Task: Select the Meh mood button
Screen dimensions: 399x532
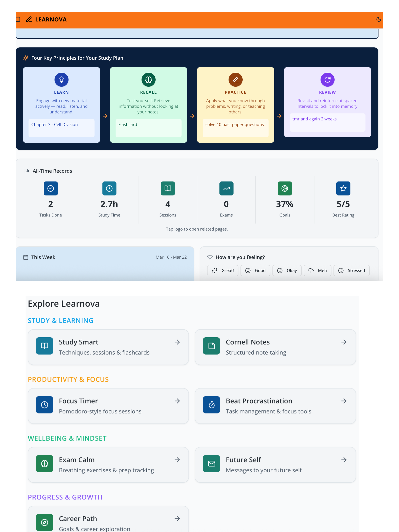Action: pyautogui.click(x=317, y=270)
